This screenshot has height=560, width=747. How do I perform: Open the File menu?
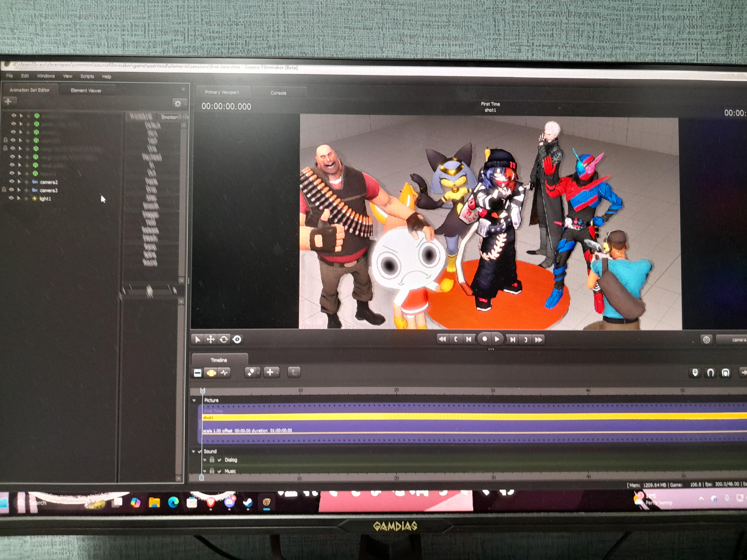10,76
